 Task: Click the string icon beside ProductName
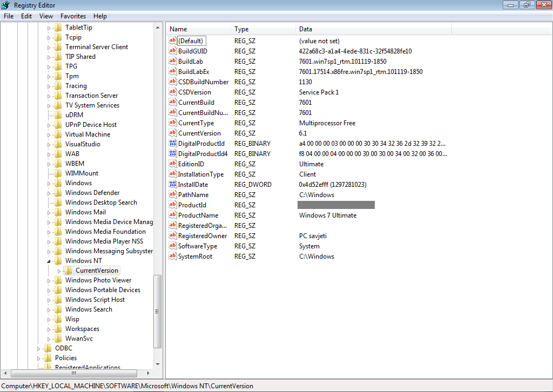click(172, 215)
